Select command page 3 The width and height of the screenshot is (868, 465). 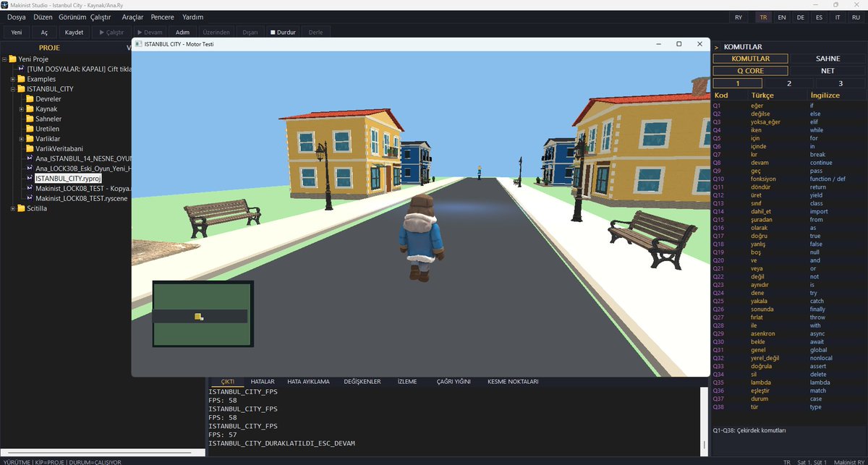[841, 83]
